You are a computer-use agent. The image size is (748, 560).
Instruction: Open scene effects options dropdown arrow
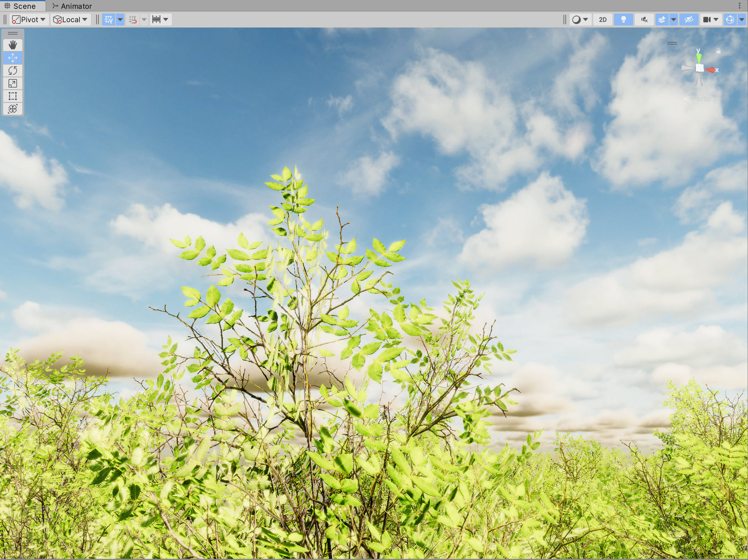673,20
